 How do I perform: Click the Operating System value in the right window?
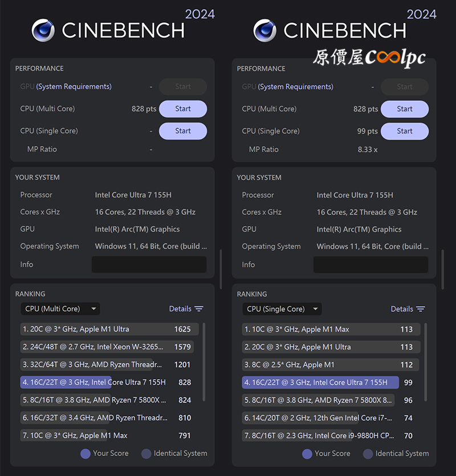click(x=373, y=246)
